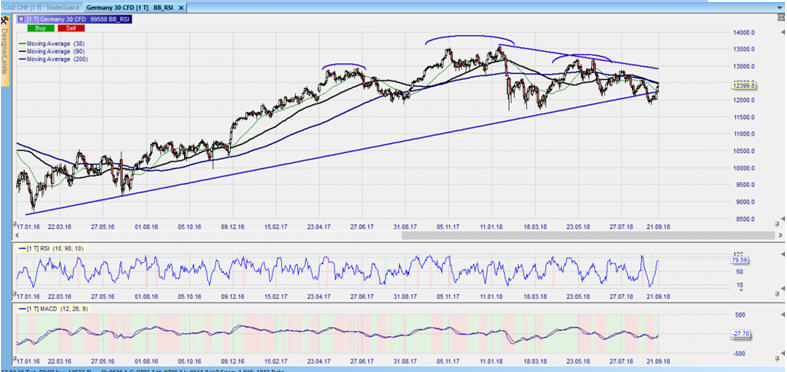Click the horizontal scrollbar thumb under the price chart
The height and width of the screenshot is (372, 787).
[x=588, y=235]
